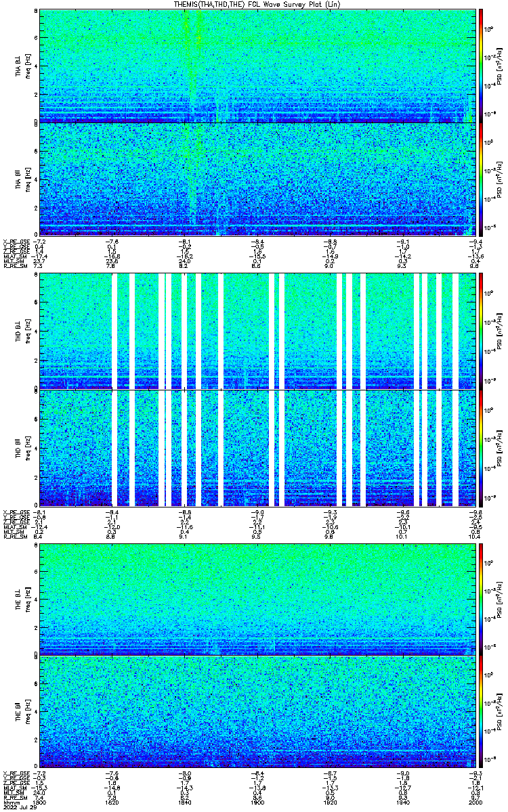Click the THA B⊥ PSD color bar
Viewport: 508px width, 812px height.
482,65
